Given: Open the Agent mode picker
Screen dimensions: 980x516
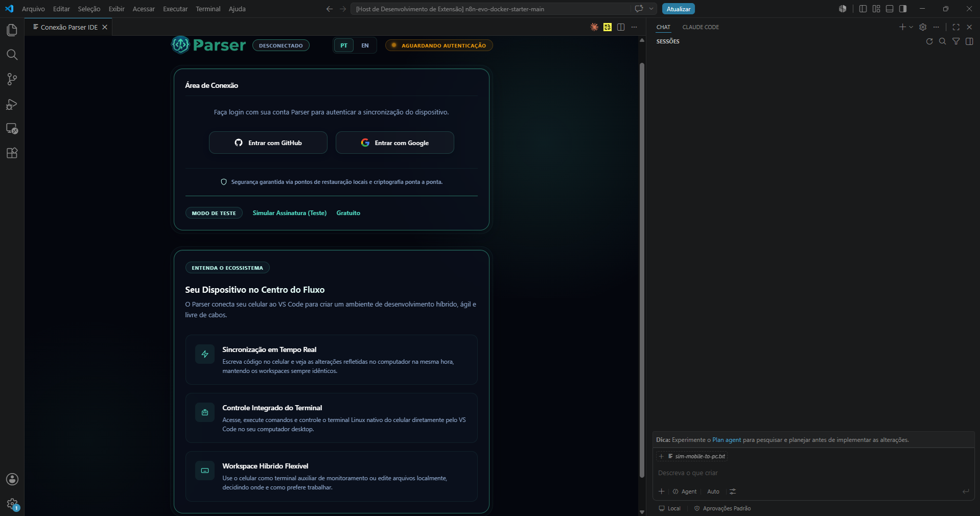Looking at the screenshot, I should tap(685, 491).
